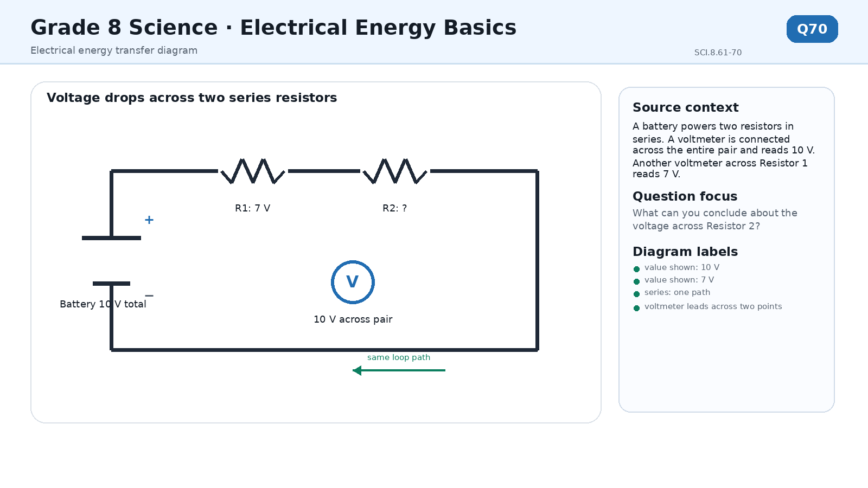This screenshot has height=488, width=868.
Task: Click the battery minus terminal sign
Action: pos(149,296)
